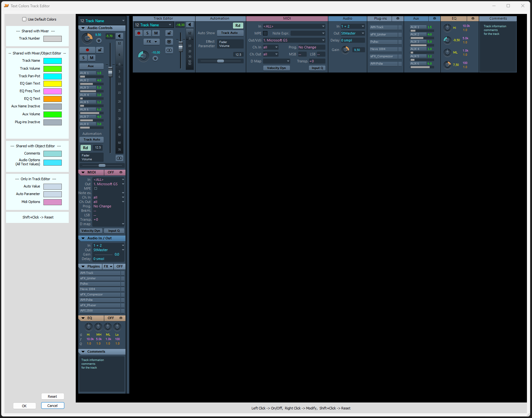Screen dimensions: 532x418
Task: Toggle Mute M in the Track Editor panel
Action: pyautogui.click(x=156, y=33)
